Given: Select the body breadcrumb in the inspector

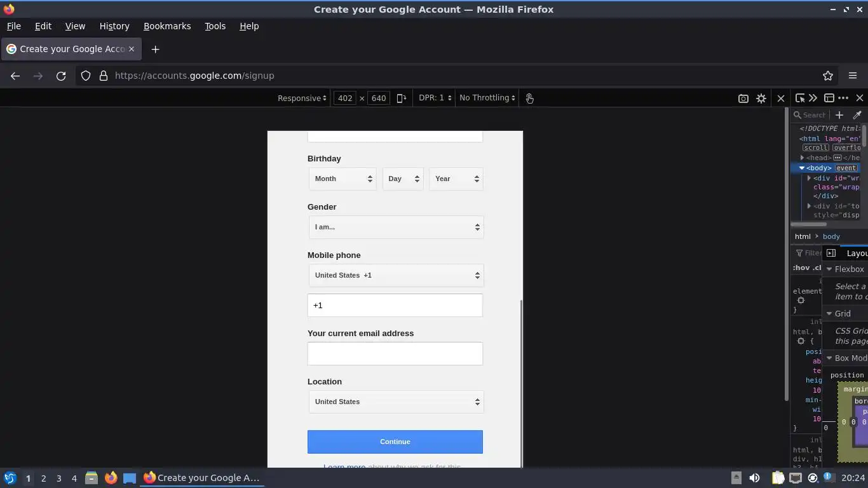Looking at the screenshot, I should coord(831,236).
